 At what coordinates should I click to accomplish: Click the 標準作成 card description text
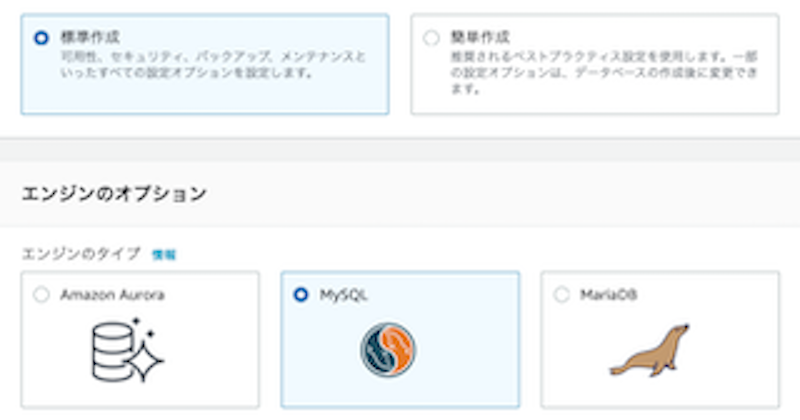(x=213, y=64)
